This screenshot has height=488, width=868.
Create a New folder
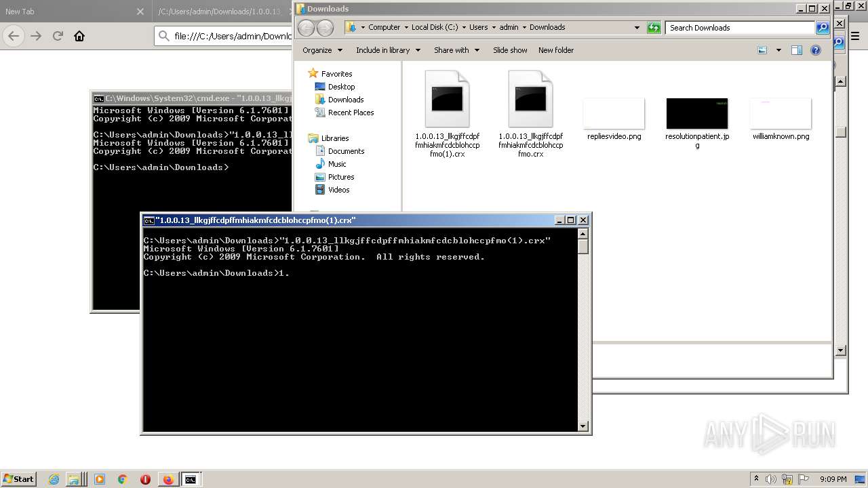[556, 50]
